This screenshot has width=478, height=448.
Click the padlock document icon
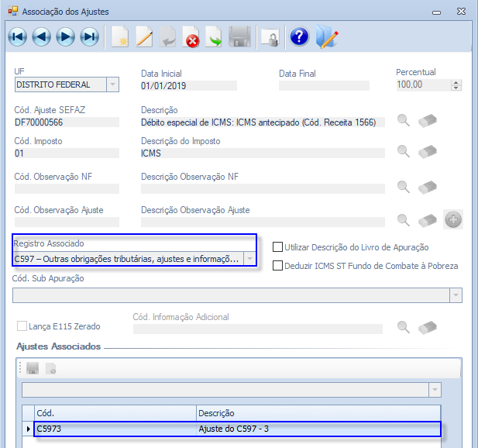[270, 37]
